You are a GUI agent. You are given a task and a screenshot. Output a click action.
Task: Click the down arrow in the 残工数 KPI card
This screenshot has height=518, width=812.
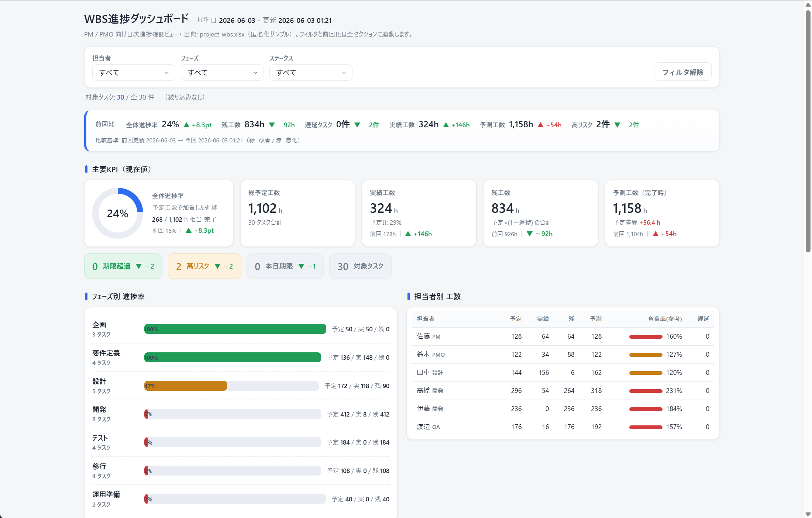pyautogui.click(x=530, y=234)
